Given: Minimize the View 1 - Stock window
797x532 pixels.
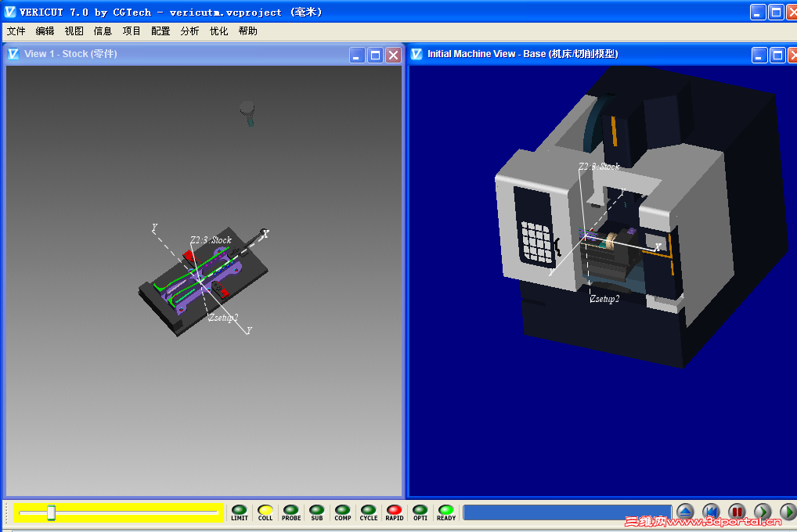Looking at the screenshot, I should [x=357, y=55].
